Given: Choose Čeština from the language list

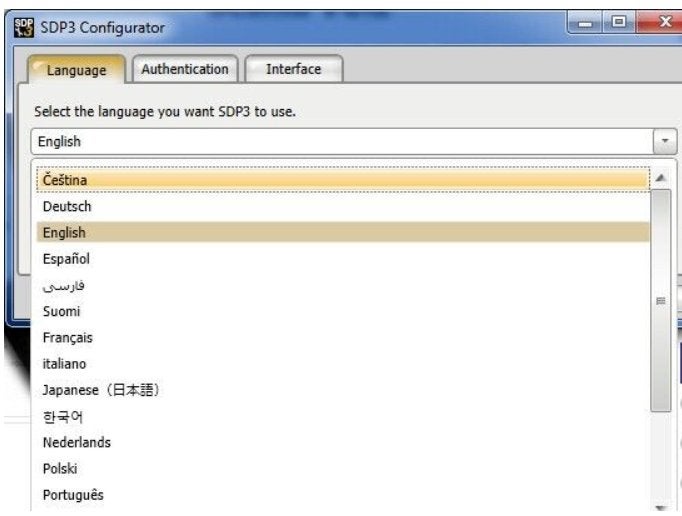Looking at the screenshot, I should (343, 180).
